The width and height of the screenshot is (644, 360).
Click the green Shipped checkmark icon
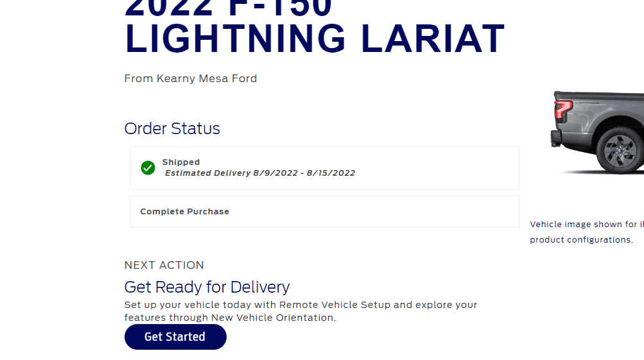point(148,168)
